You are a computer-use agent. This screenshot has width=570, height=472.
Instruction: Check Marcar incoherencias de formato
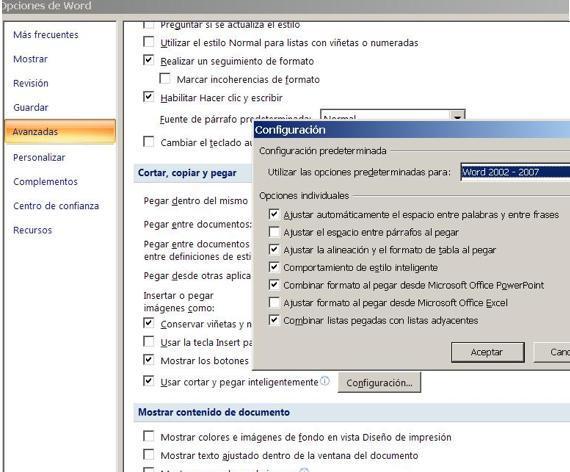click(x=165, y=79)
